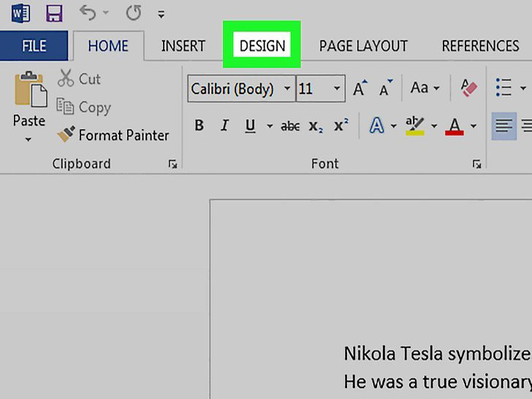Screen dimensions: 532x399
Task: Click the Undo arrow icon
Action: [x=88, y=12]
